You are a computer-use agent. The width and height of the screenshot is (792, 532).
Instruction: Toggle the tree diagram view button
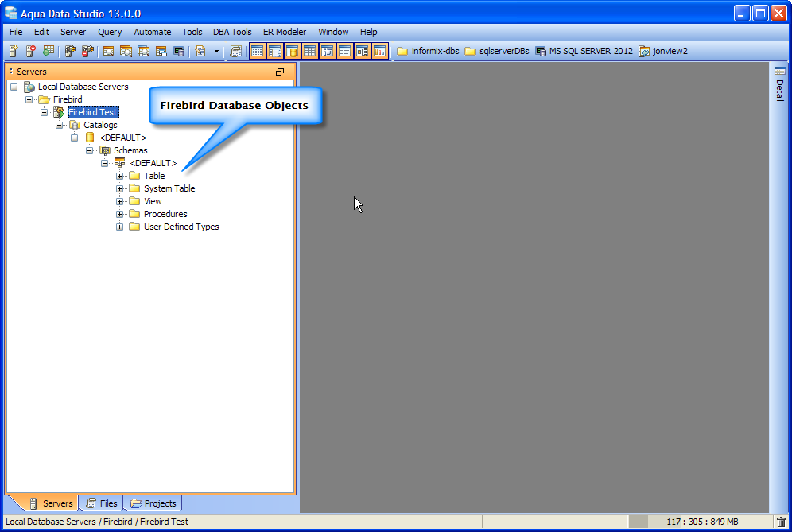(362, 51)
